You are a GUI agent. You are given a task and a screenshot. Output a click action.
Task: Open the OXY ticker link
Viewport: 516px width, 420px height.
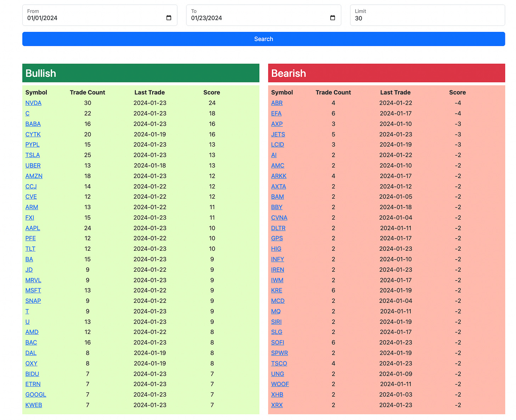(32, 364)
